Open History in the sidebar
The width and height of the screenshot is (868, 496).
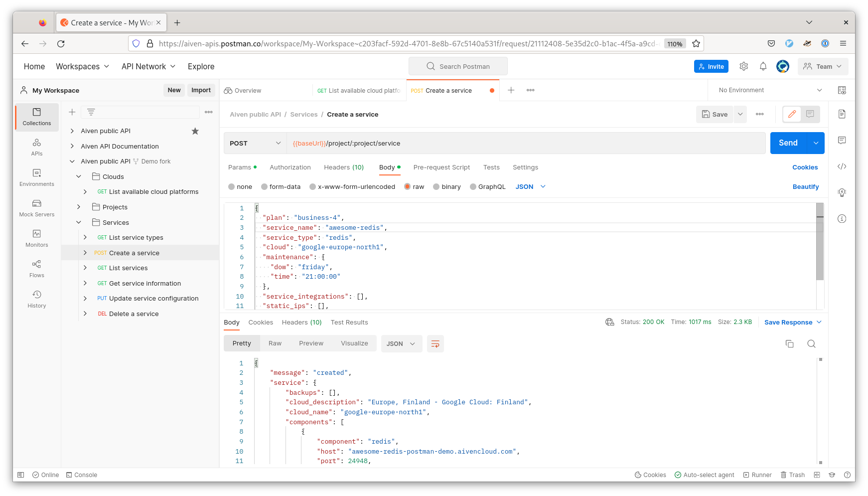click(36, 299)
